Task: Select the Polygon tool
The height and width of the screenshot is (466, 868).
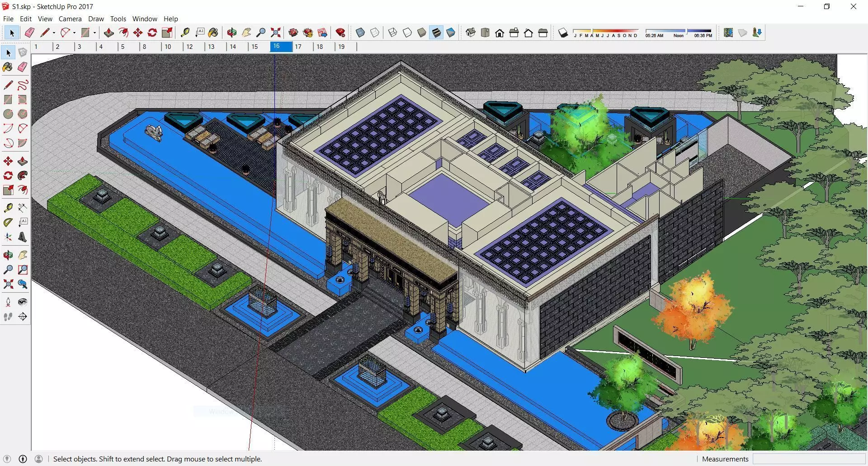Action: pos(23,114)
